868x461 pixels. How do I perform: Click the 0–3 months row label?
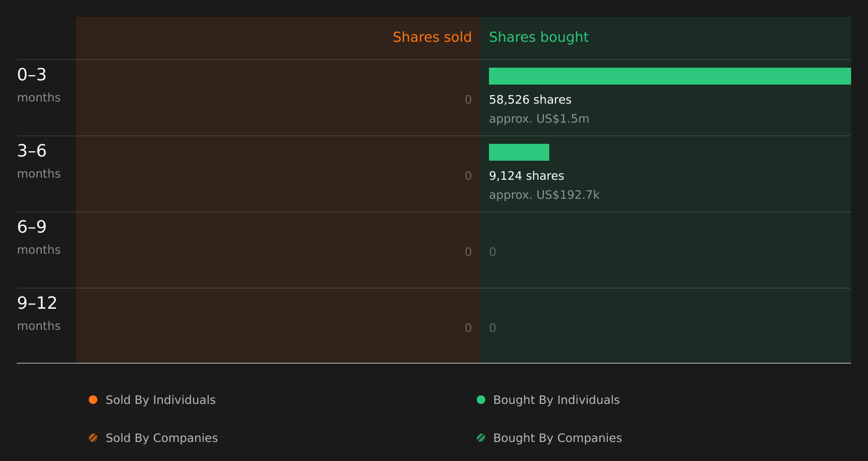point(39,86)
